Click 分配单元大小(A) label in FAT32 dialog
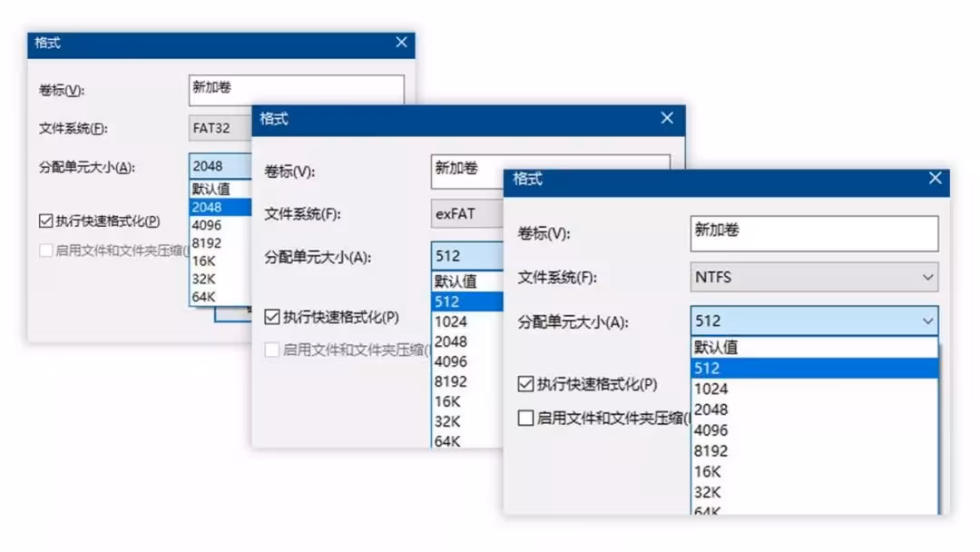The height and width of the screenshot is (552, 980). [x=87, y=167]
